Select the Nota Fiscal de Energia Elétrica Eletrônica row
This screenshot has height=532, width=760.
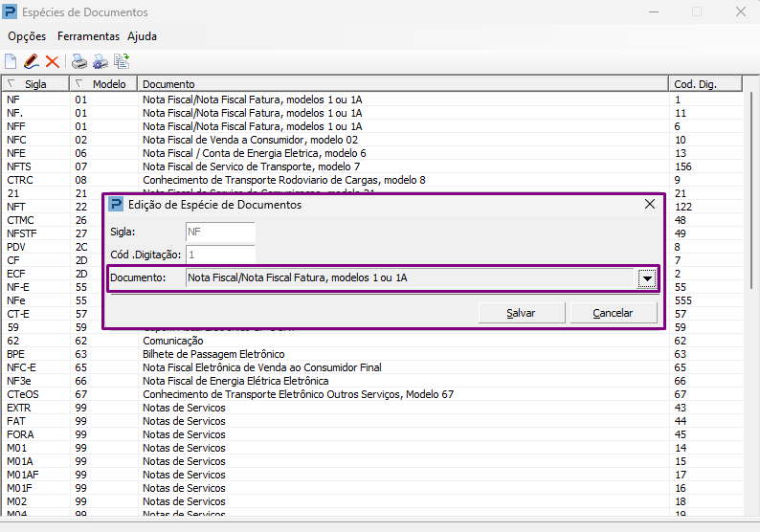click(372, 381)
